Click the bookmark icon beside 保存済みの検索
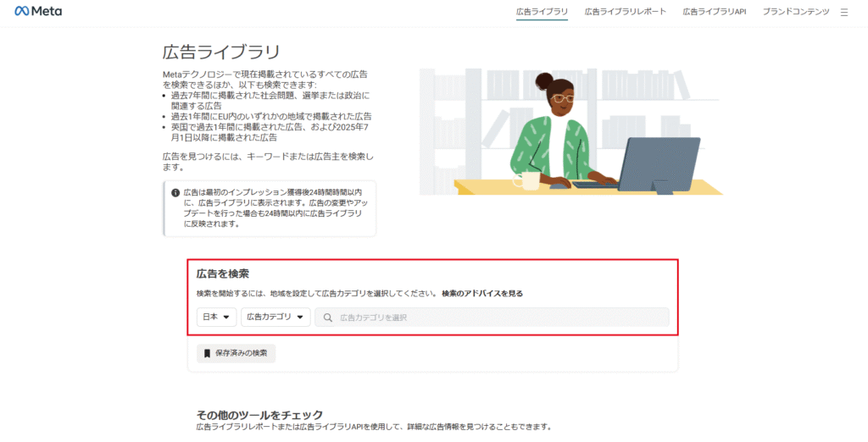Viewport: 868px width, 442px height. click(206, 352)
